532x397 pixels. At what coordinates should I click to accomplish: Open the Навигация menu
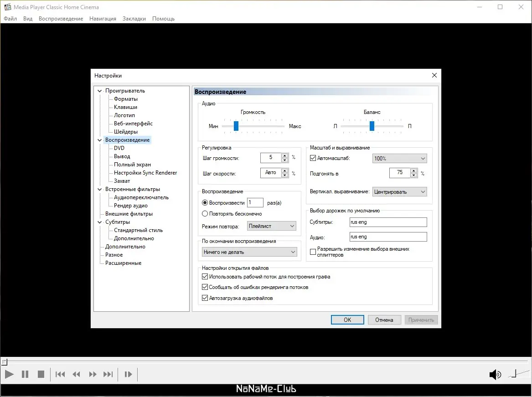[103, 19]
